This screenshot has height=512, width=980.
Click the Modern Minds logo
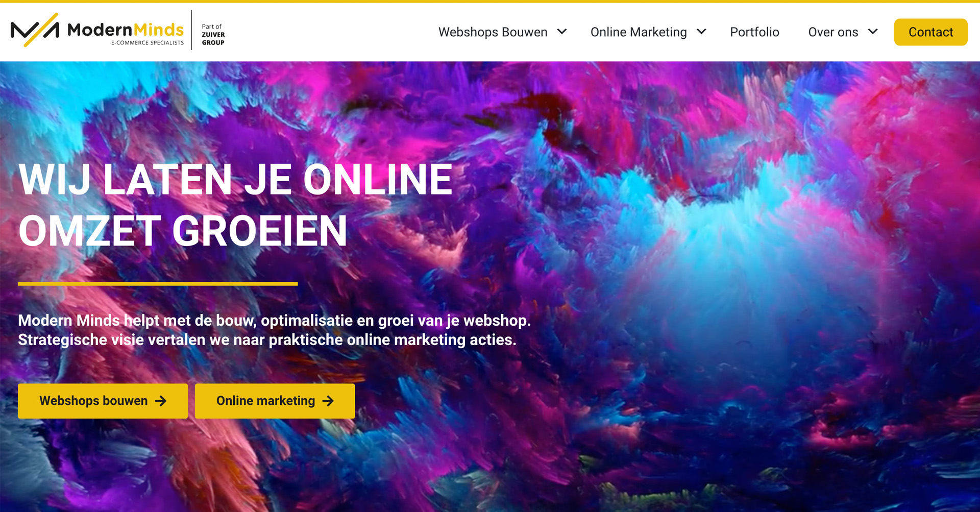pyautogui.click(x=97, y=31)
